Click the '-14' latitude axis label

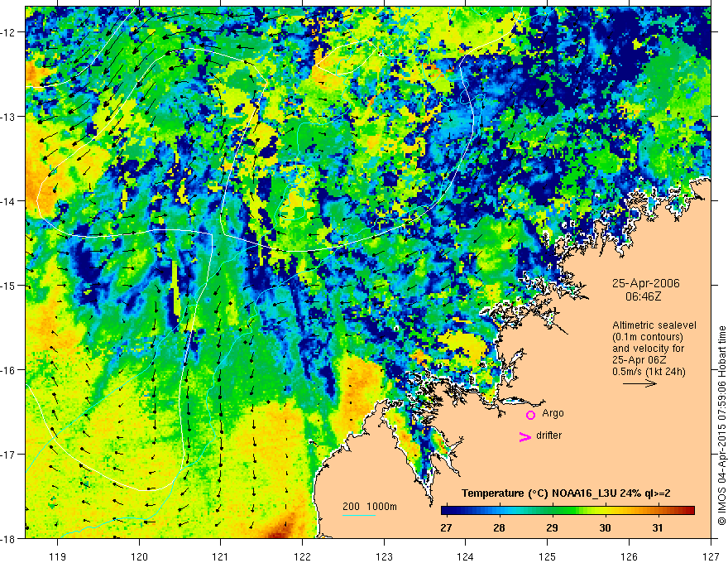9,201
